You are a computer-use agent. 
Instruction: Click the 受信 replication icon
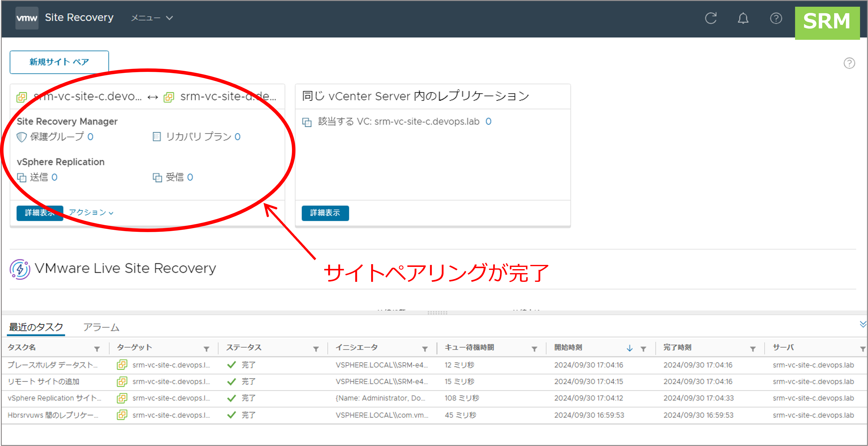[157, 177]
